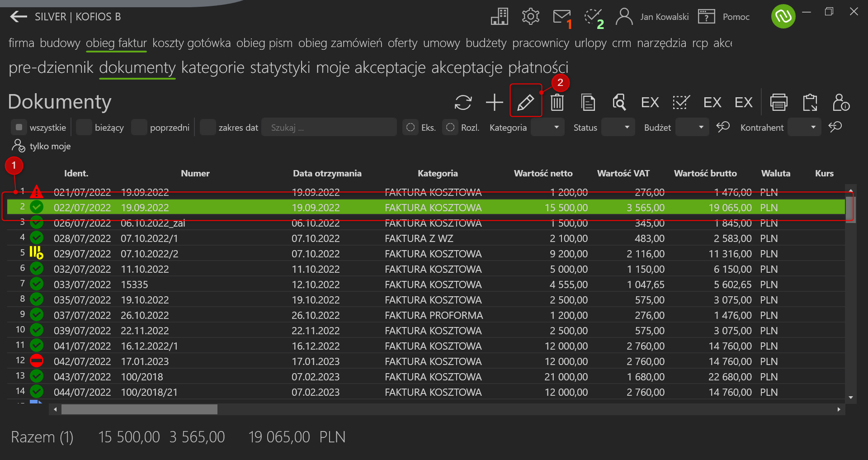Reset Kontrahent filter with undo arrow
The image size is (868, 460).
click(835, 127)
